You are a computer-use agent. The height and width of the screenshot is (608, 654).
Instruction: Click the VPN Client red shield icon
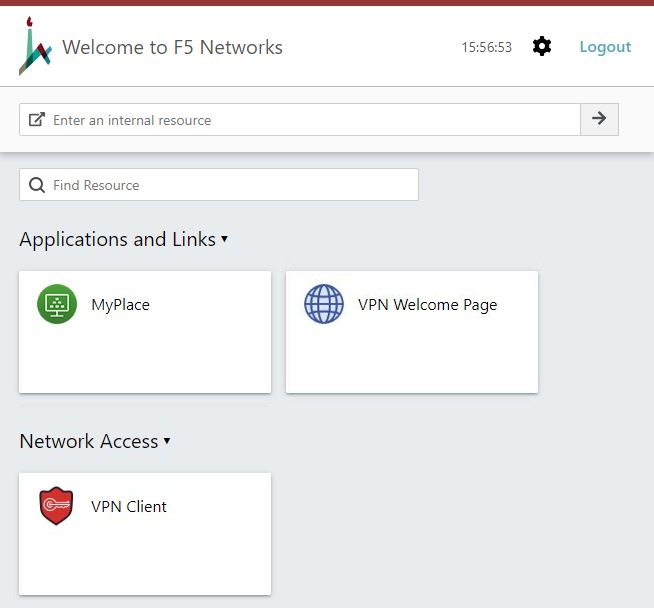[56, 506]
